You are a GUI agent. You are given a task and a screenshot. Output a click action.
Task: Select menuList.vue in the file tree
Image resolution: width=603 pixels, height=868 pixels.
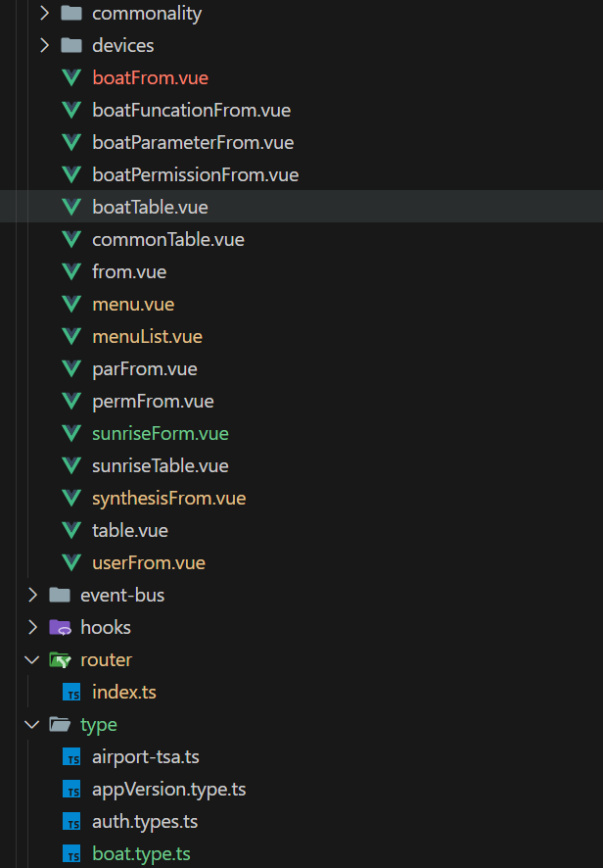click(x=147, y=337)
